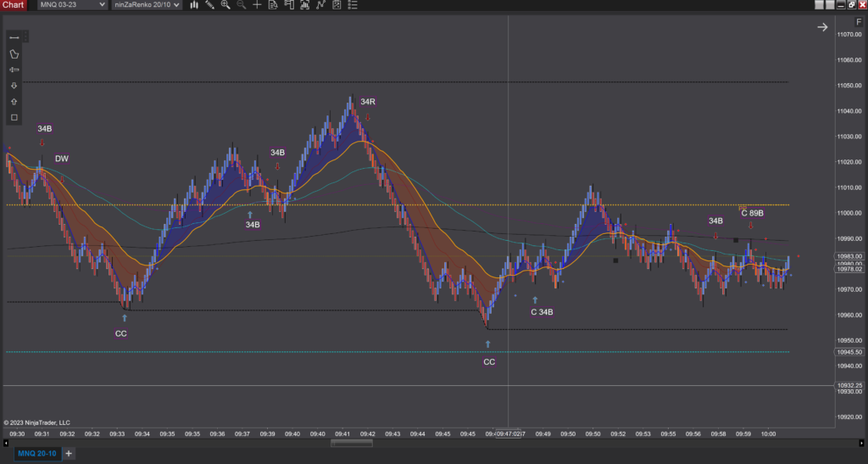Minimize the chart window

pos(841,5)
